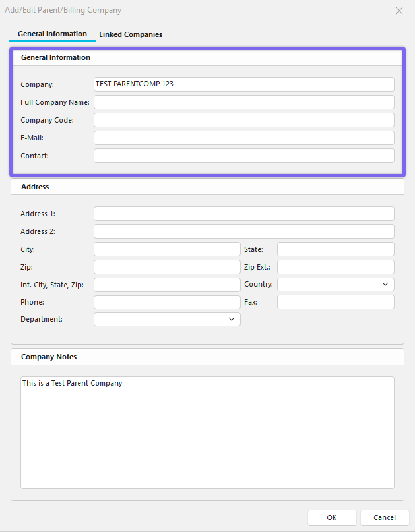
Task: Select the State input box
Action: [x=335, y=249]
